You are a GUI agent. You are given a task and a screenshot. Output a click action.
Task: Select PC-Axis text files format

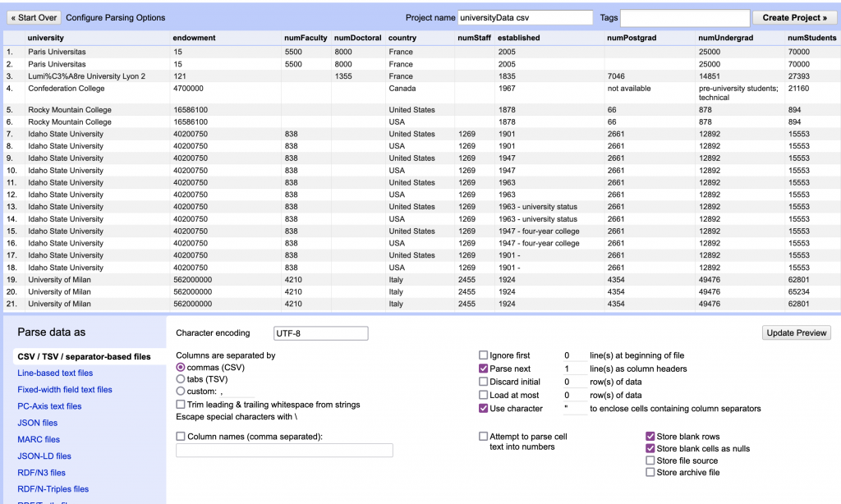click(x=49, y=406)
